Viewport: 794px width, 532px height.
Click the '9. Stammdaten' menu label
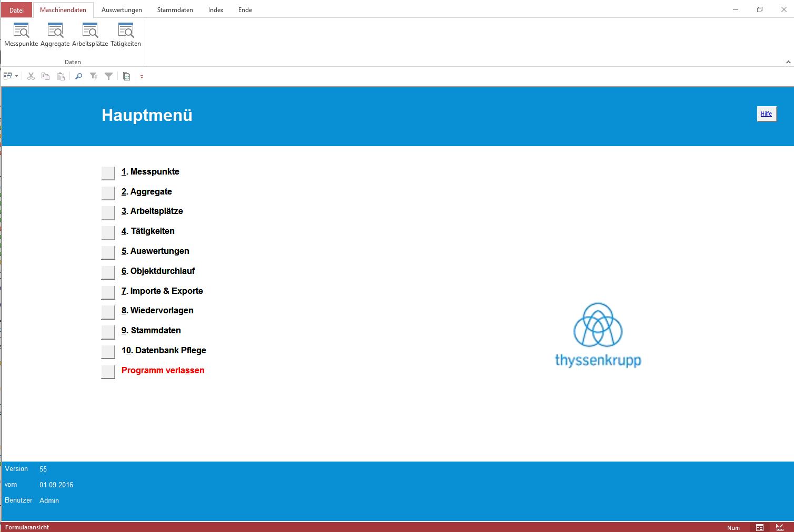(x=151, y=331)
